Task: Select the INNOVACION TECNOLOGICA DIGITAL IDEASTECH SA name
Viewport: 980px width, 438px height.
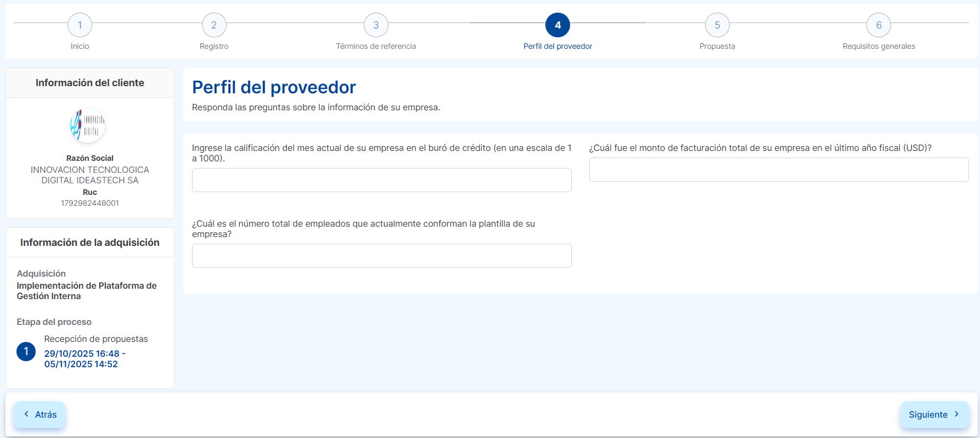Action: 90,175
